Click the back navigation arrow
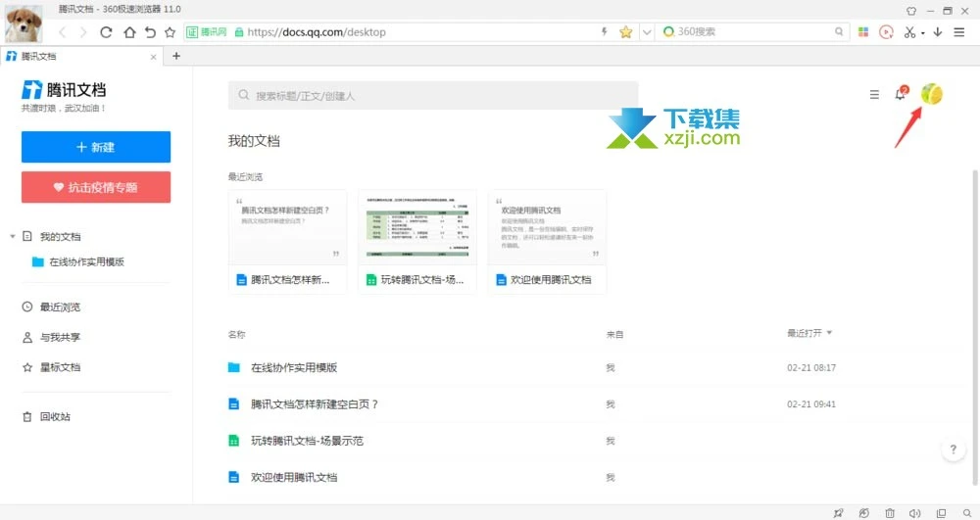Image resolution: width=980 pixels, height=520 pixels. coord(63,32)
